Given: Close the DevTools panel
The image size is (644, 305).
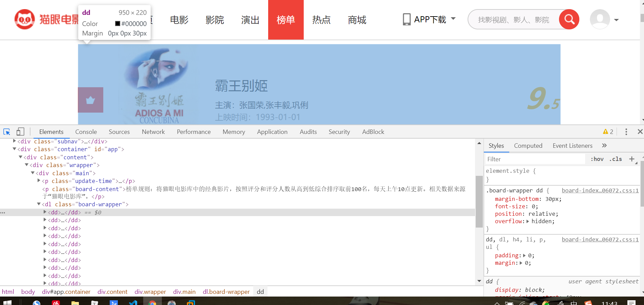Looking at the screenshot, I should tap(640, 132).
